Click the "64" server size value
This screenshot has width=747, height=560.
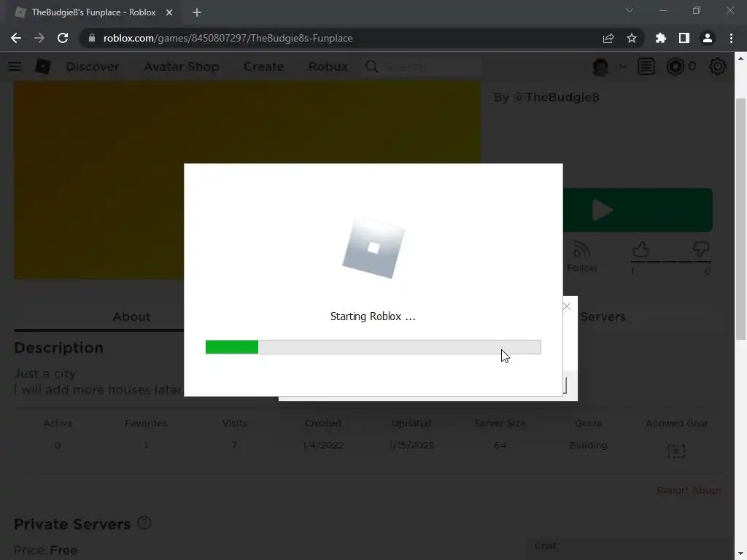pyautogui.click(x=500, y=446)
